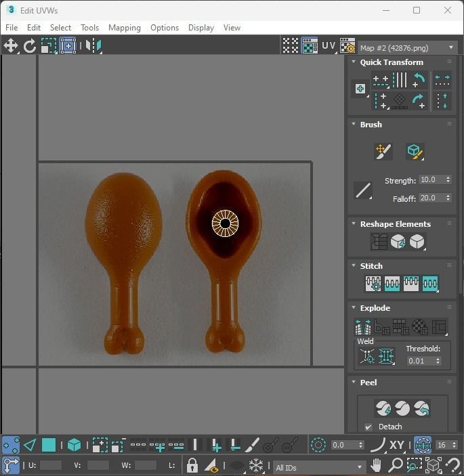The image size is (464, 476).
Task: Click the Set Pivot icon in Quick Transform
Action: click(x=360, y=89)
